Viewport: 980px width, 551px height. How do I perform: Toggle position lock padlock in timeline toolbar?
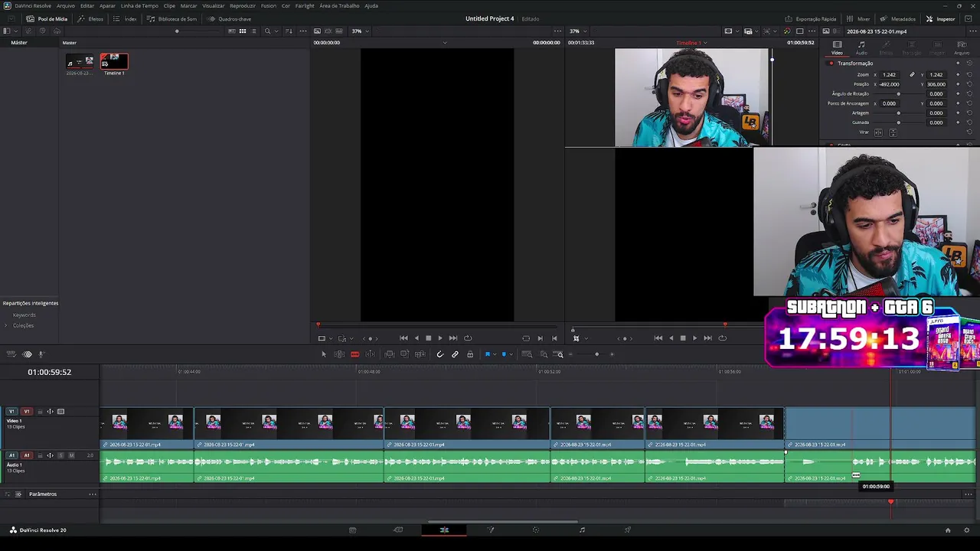point(470,354)
